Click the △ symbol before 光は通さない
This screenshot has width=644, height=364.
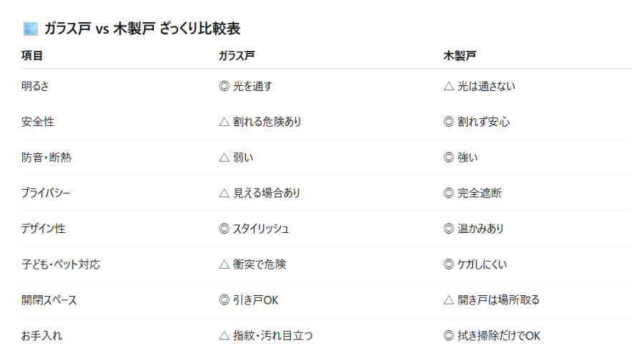click(449, 86)
